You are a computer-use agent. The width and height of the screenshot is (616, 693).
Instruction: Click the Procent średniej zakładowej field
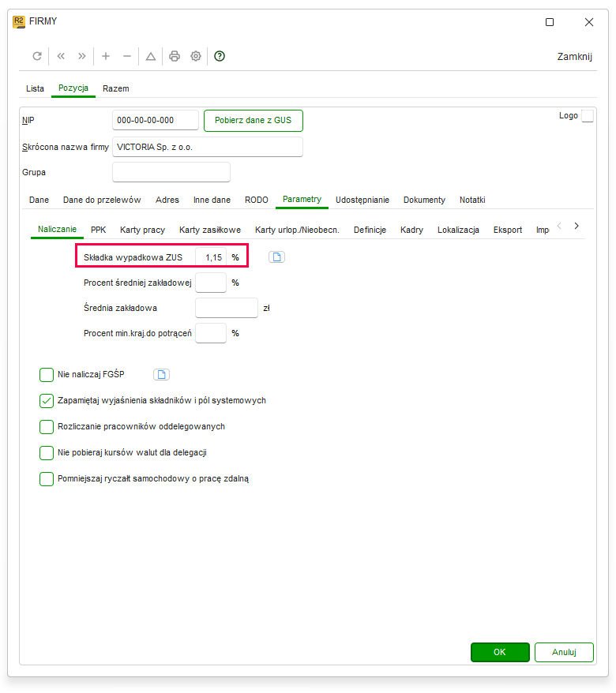(211, 283)
